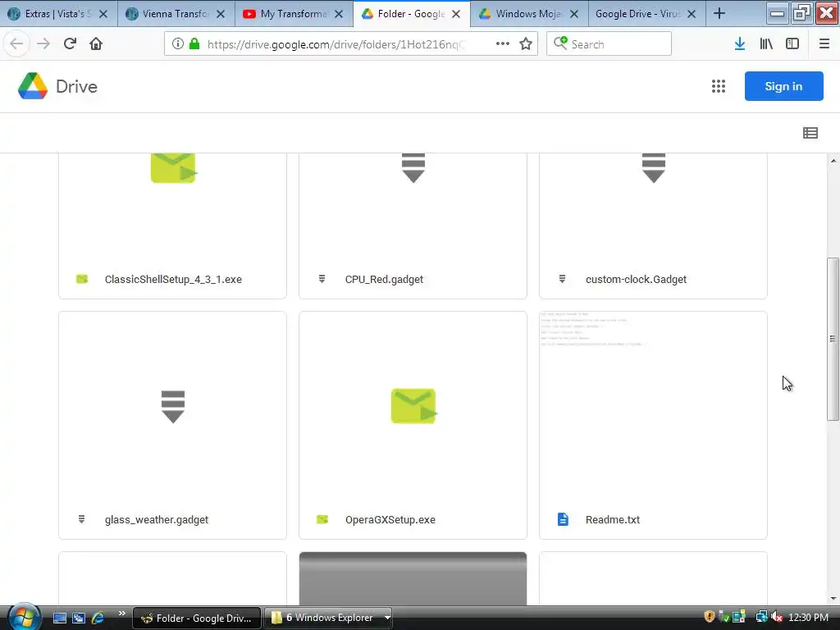Click the Firefox back arrow
The image size is (840, 630).
coord(16,44)
